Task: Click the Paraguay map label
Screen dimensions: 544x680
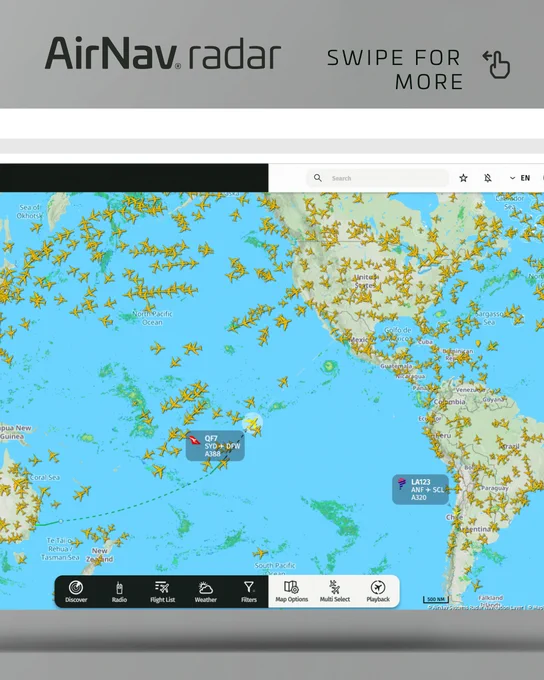Action: [x=495, y=488]
